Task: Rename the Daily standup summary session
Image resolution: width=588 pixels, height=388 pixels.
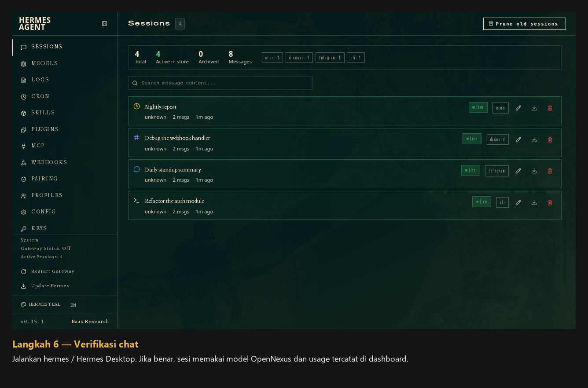Action: tap(518, 171)
